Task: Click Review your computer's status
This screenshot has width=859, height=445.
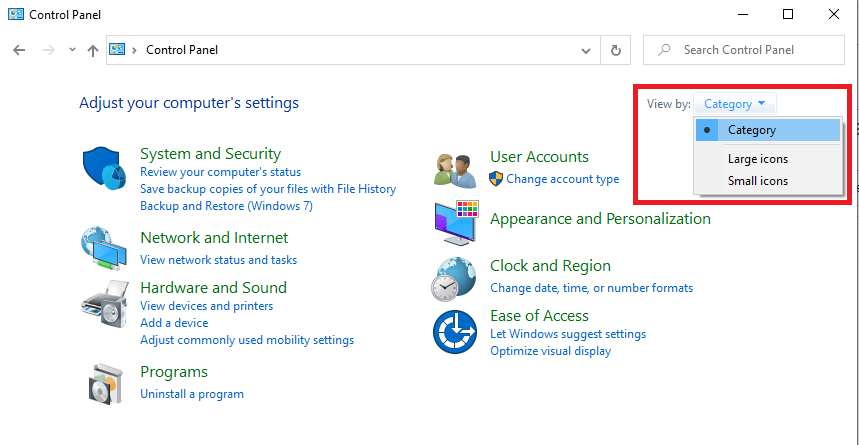Action: tap(220, 172)
